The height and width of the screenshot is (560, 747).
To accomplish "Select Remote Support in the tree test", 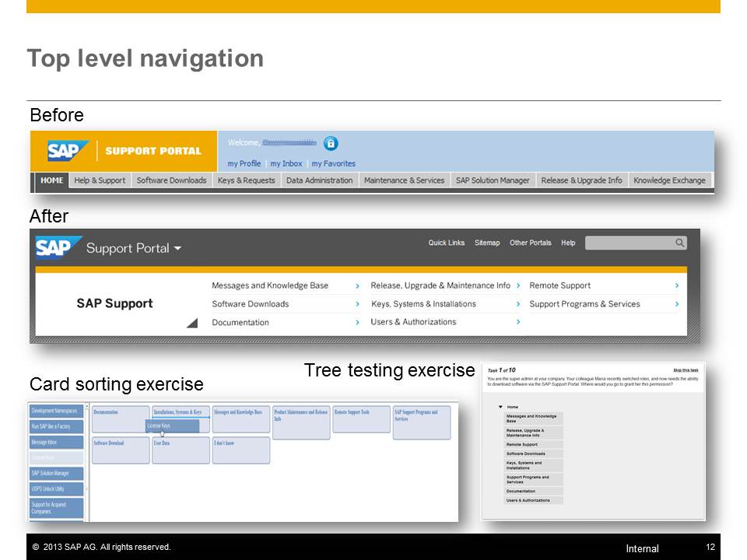I will click(x=534, y=444).
